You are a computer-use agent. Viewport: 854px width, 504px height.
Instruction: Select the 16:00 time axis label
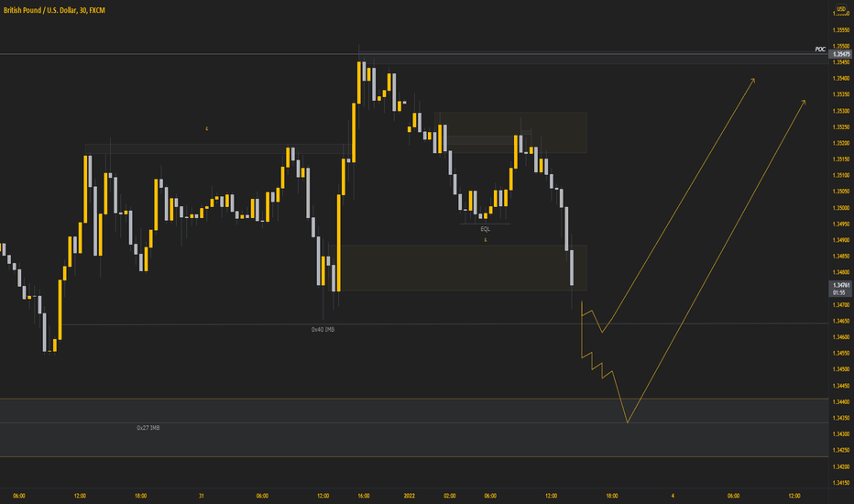click(x=364, y=496)
